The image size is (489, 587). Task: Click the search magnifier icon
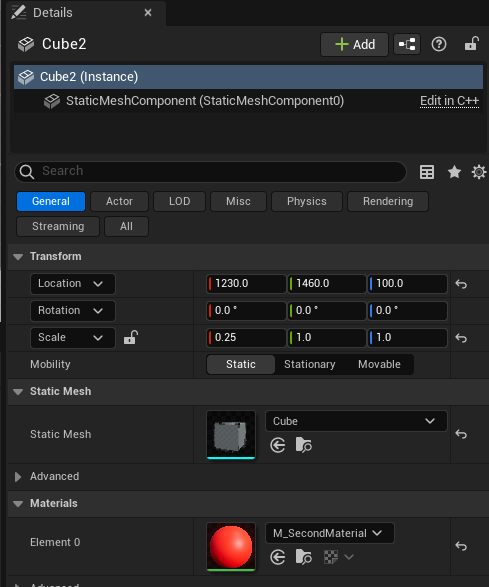[27, 172]
